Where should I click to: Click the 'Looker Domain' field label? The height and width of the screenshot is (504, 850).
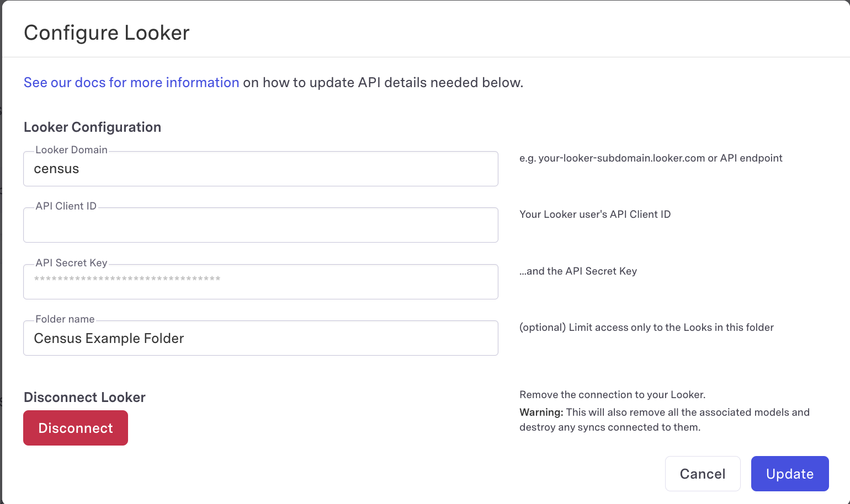[x=71, y=150]
